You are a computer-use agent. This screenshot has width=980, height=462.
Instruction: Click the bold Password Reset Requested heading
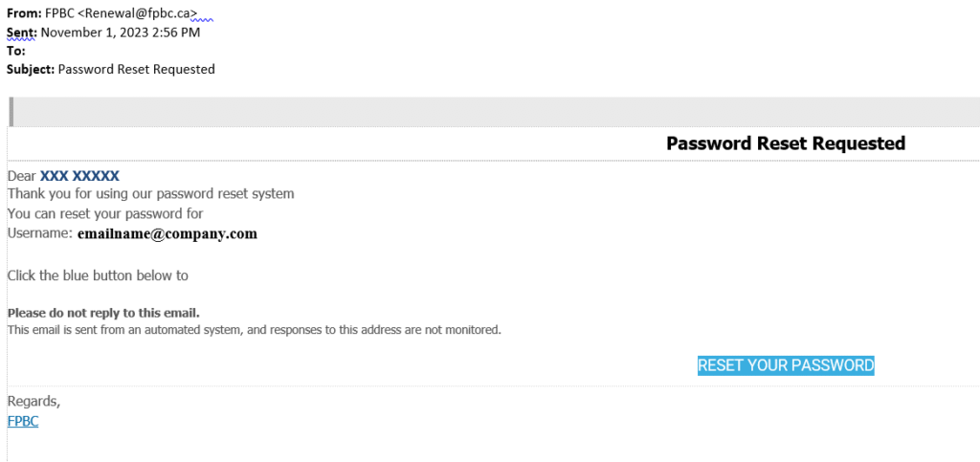point(785,143)
